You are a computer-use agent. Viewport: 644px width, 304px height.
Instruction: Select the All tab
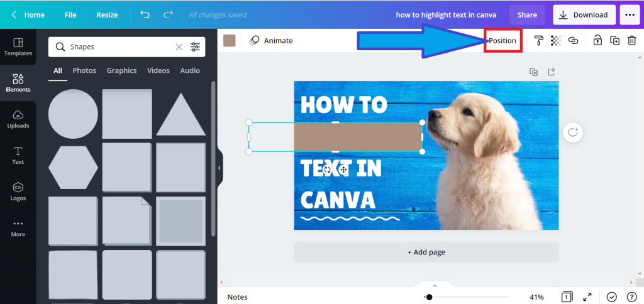click(57, 70)
